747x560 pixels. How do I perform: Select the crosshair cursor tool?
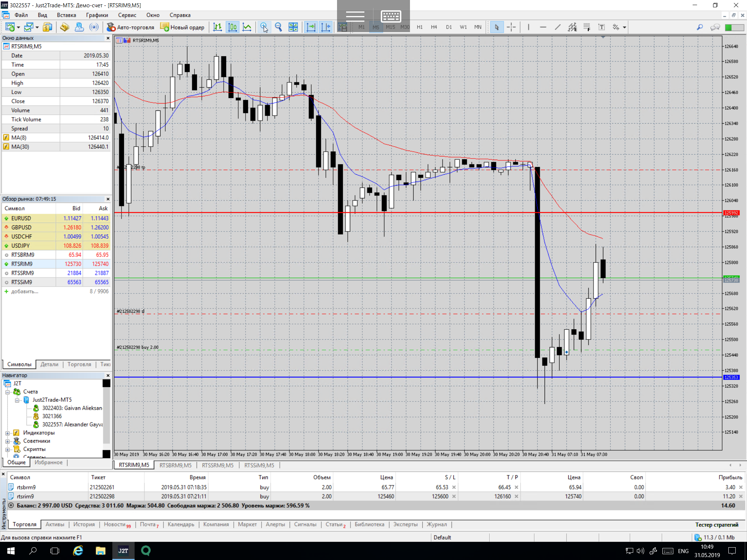pyautogui.click(x=511, y=27)
